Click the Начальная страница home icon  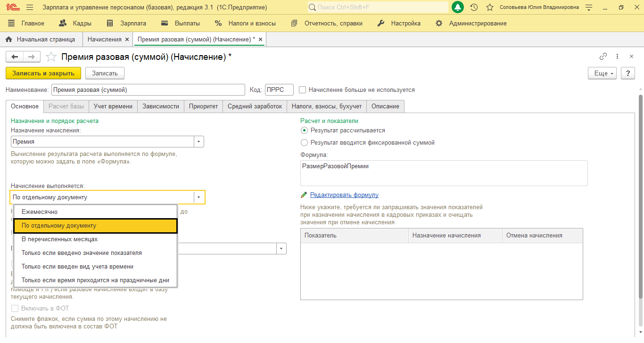point(8,40)
